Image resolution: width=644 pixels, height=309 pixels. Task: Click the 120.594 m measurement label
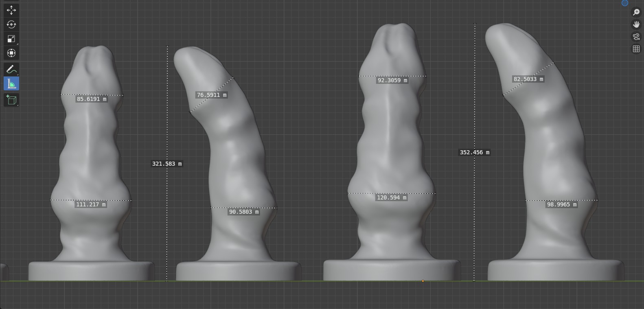coord(392,197)
